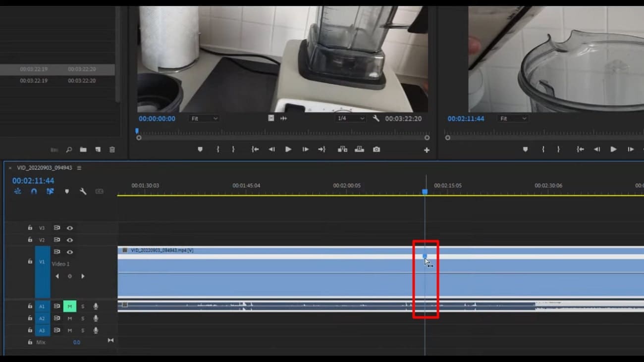644x362 pixels.
Task: Step back one frame in Source monitor
Action: tap(271, 149)
